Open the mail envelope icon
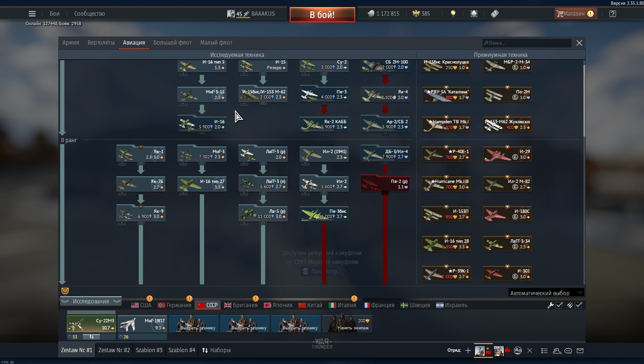 click(x=580, y=351)
